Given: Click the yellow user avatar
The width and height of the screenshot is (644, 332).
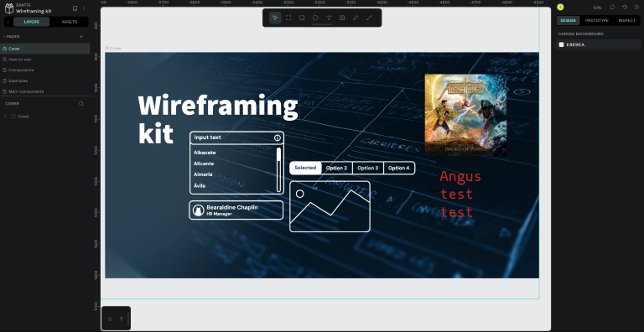Looking at the screenshot, I should [x=561, y=7].
